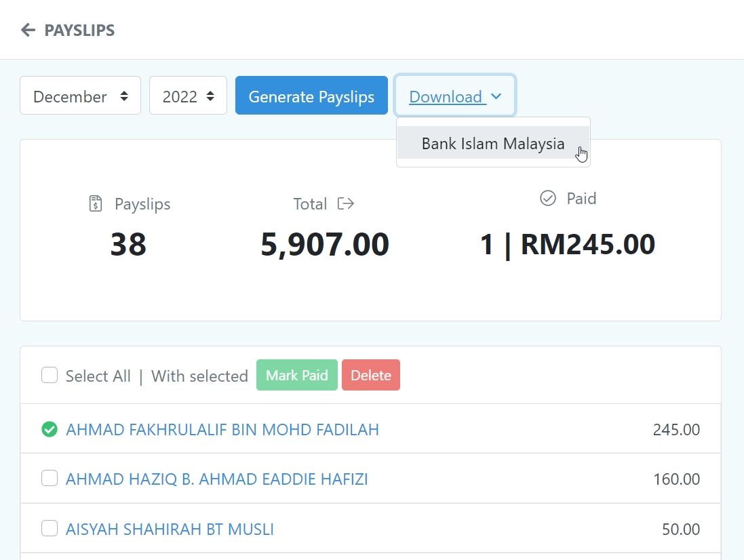Click the checkmark circle icon beside Paid
The image size is (744, 560).
coord(547,198)
